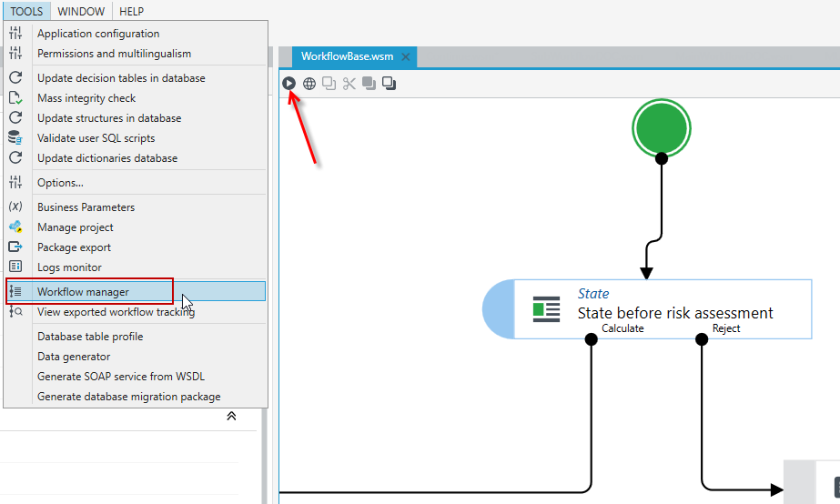840x504 pixels.
Task: Click the scissors cut icon
Action: point(349,84)
